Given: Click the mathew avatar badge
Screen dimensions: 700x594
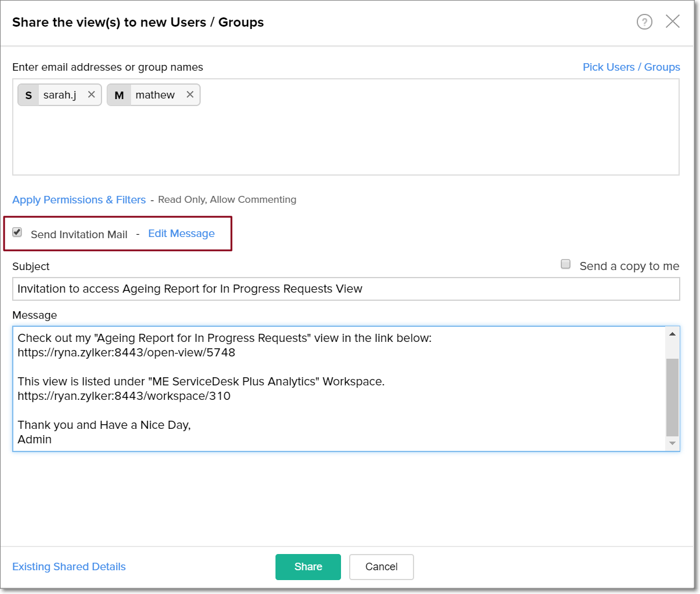Looking at the screenshot, I should click(x=119, y=95).
